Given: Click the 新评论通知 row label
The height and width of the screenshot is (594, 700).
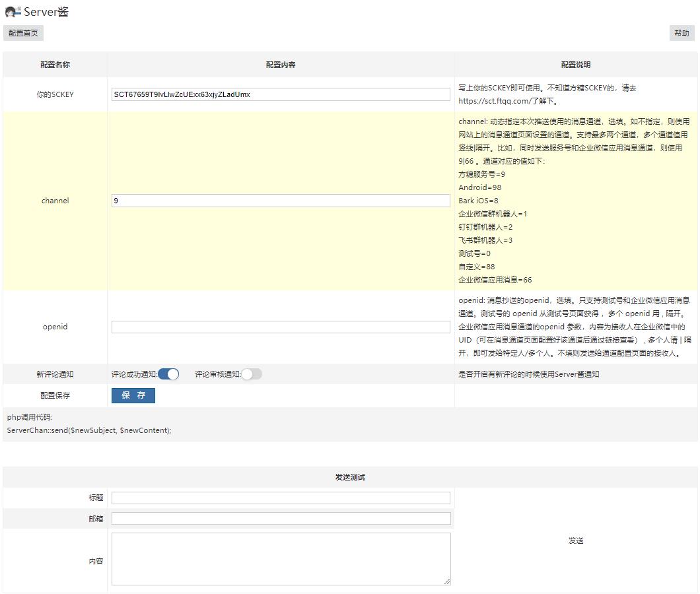Looking at the screenshot, I should pos(55,374).
